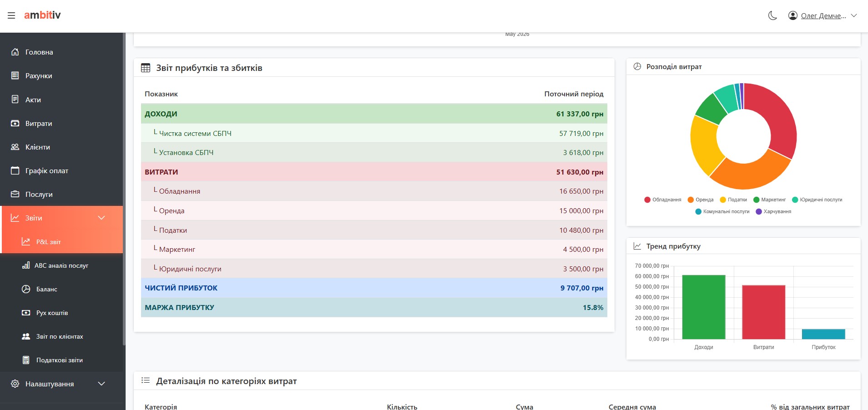Click the green Доходи bar

704,307
